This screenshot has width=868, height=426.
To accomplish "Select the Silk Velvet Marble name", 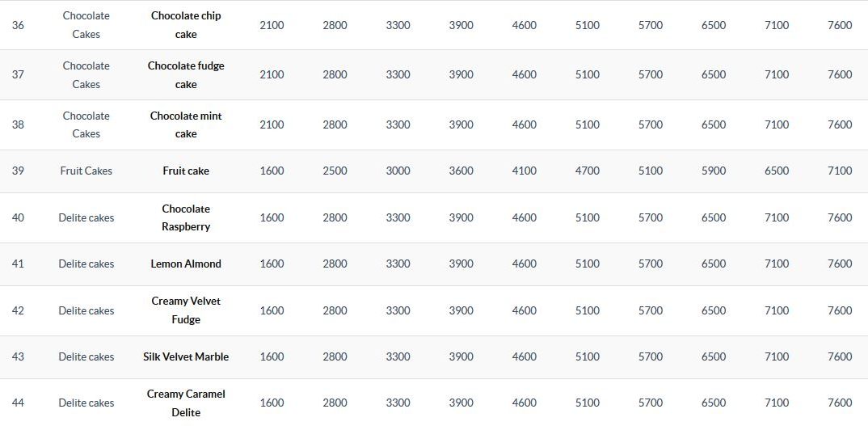I will tap(186, 356).
